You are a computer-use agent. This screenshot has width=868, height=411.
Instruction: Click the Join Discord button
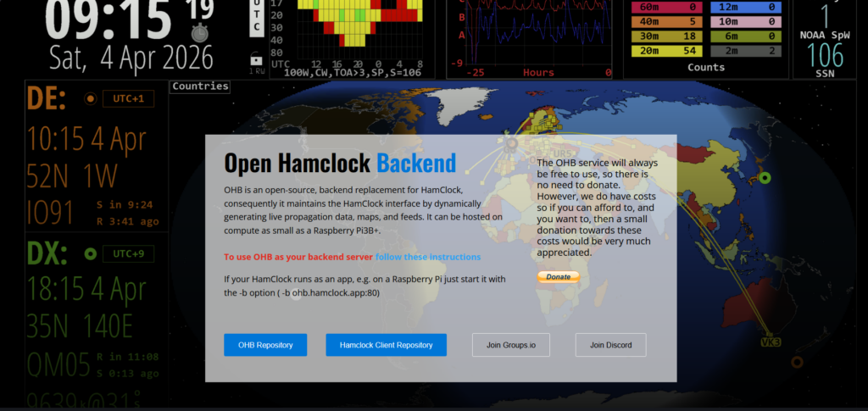tap(610, 345)
